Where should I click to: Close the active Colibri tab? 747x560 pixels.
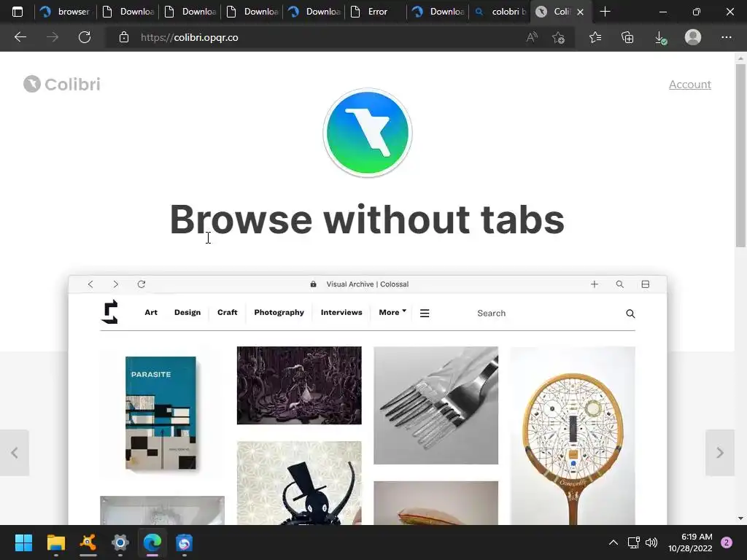(580, 12)
